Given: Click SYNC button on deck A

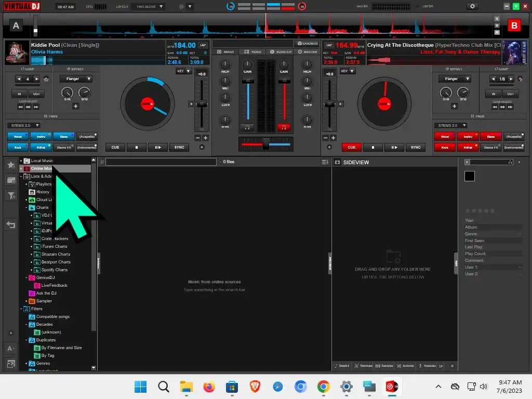Looking at the screenshot, I should click(x=179, y=147).
